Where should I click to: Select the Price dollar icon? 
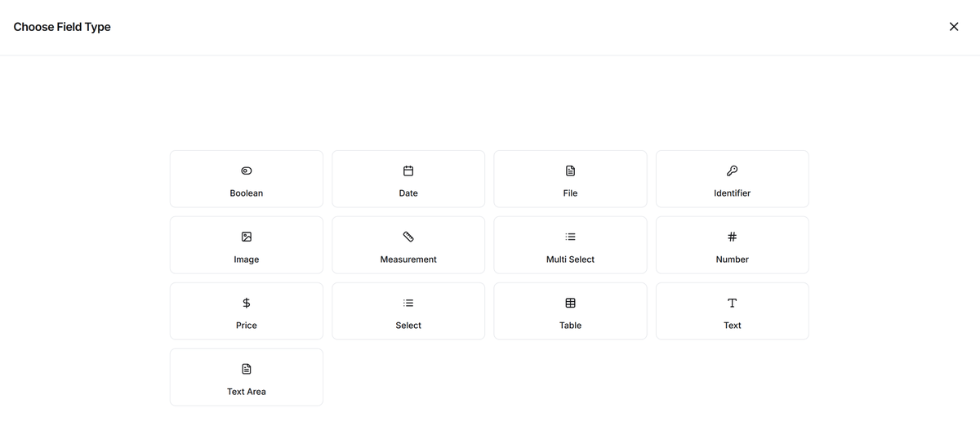(x=247, y=303)
